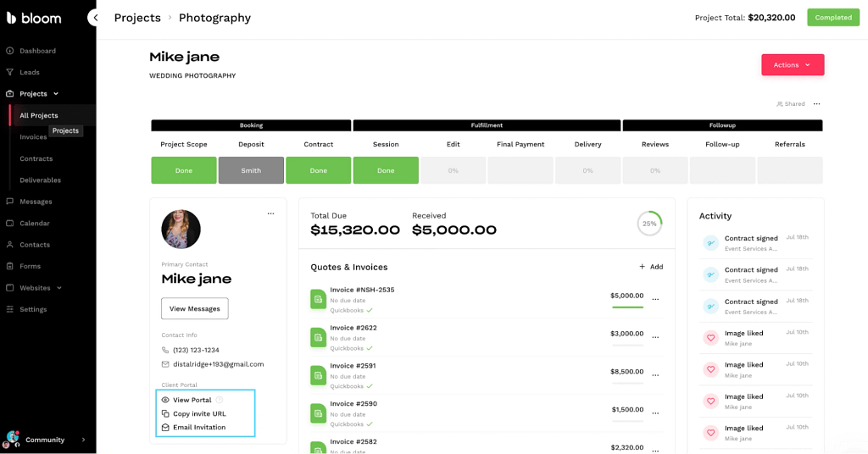
Task: Click the phone number (123) 123-1234
Action: 196,350
